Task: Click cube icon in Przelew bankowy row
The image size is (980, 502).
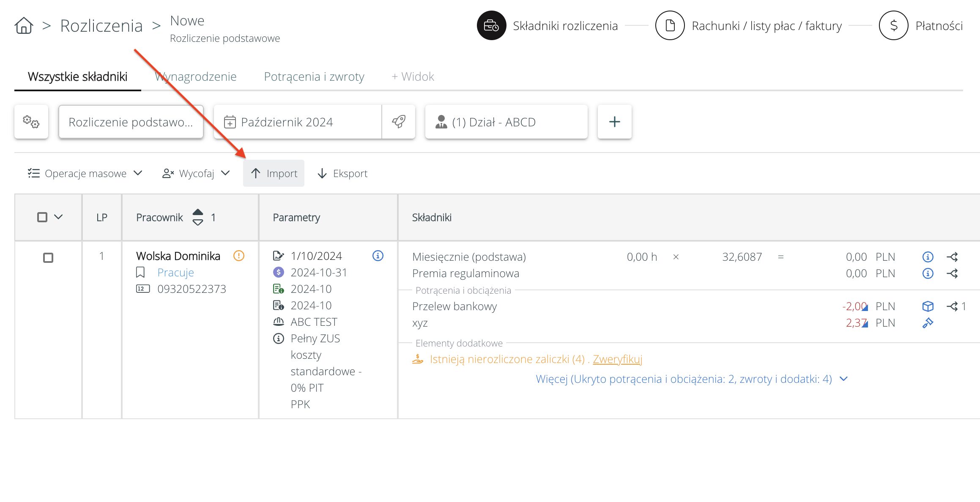Action: 928,306
